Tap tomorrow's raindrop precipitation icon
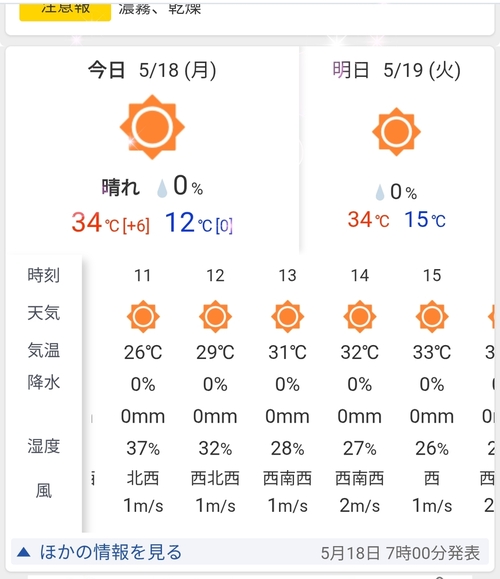This screenshot has width=500, height=579. click(380, 192)
